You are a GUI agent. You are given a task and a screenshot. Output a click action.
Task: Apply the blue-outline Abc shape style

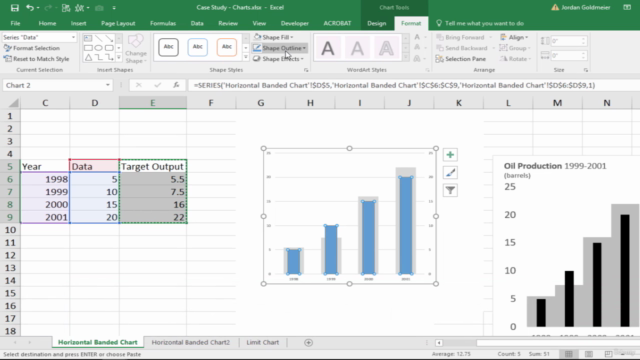tap(198, 47)
